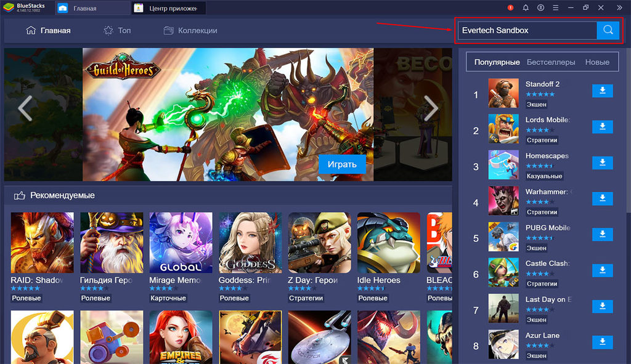Click the Guild of Heroes banner
This screenshot has width=631, height=364.
pyautogui.click(x=228, y=114)
